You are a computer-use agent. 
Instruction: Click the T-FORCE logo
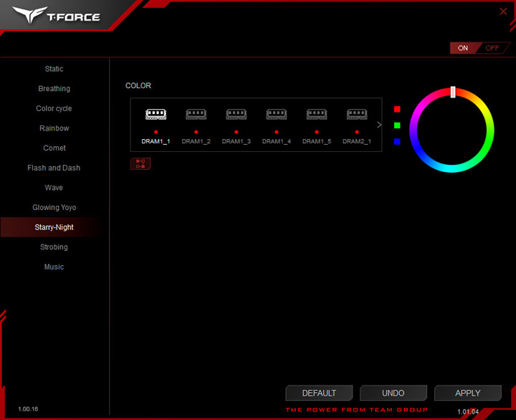pos(57,15)
